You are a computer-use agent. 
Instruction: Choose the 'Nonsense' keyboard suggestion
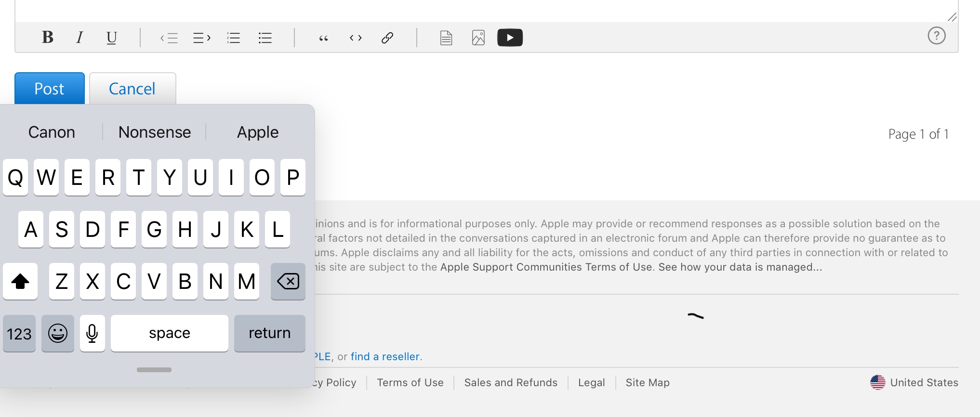pos(155,132)
